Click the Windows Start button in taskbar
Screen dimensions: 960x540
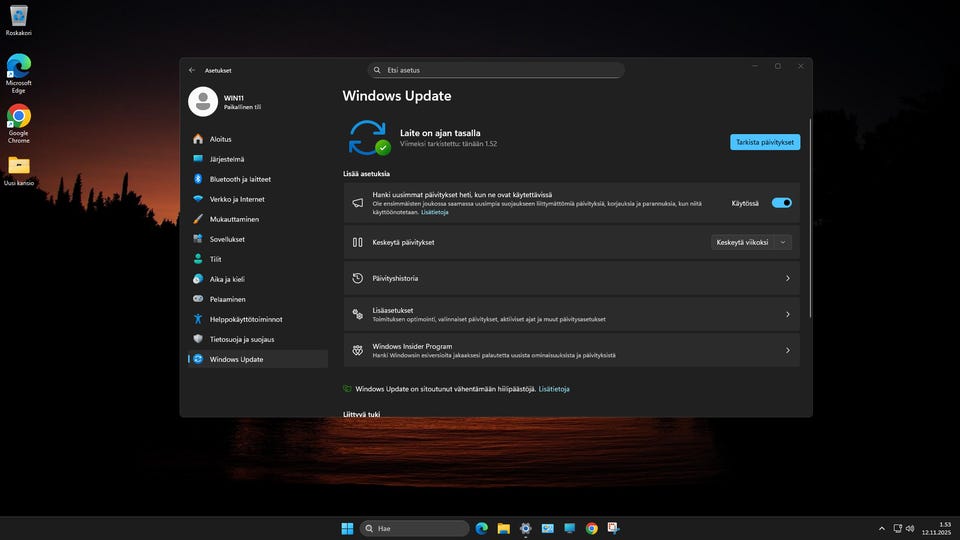pos(347,528)
